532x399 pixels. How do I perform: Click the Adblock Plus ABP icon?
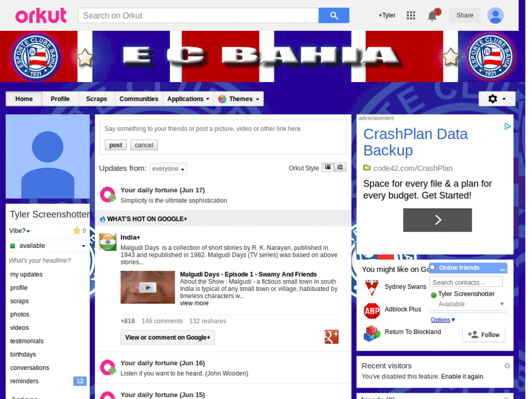(372, 311)
